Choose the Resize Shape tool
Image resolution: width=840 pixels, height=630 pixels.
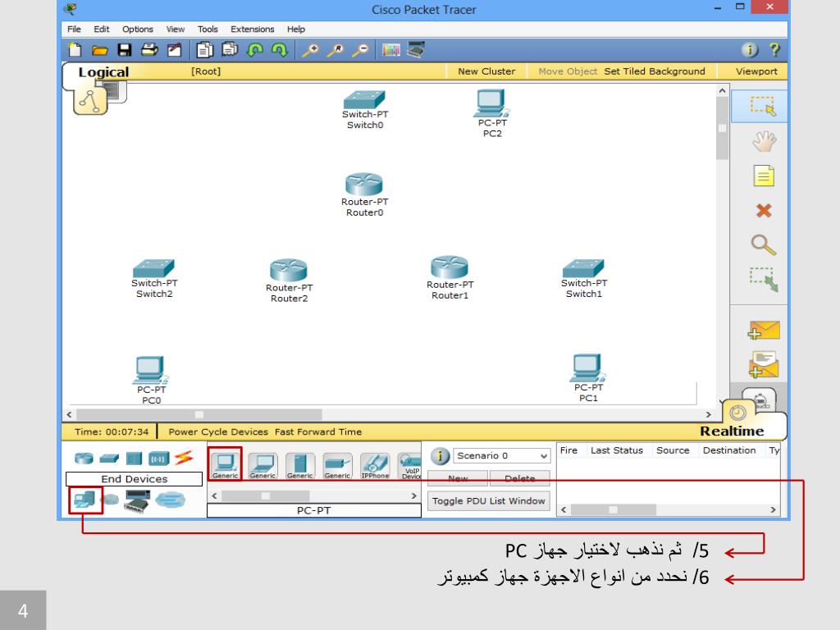coord(764,280)
